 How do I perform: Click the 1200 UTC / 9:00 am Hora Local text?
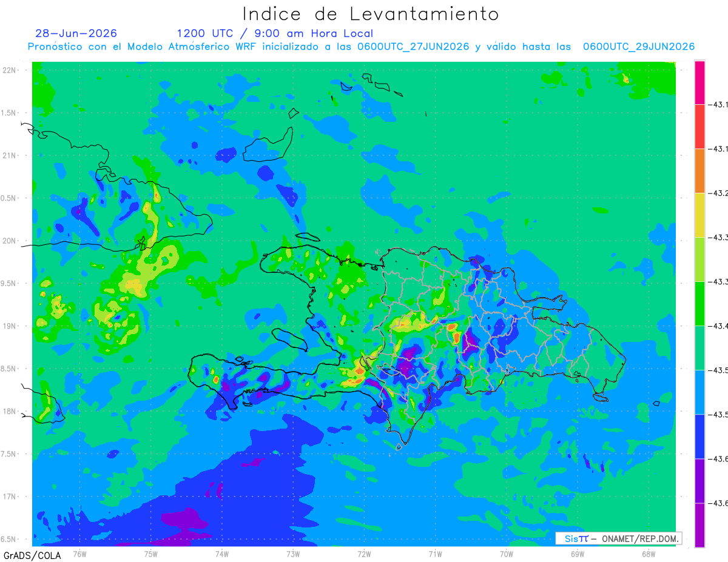pos(275,33)
